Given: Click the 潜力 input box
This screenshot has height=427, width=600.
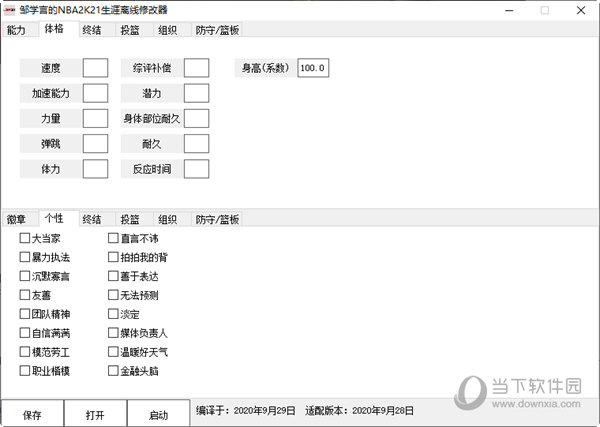Looking at the screenshot, I should [196, 93].
